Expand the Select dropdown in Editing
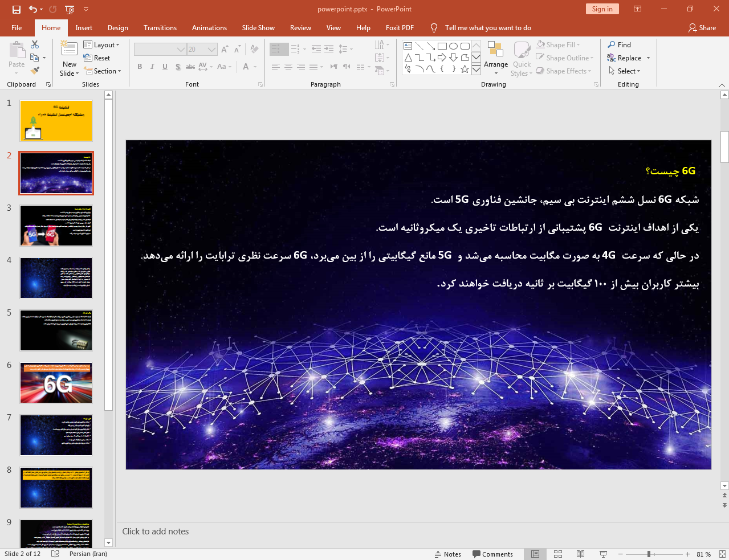 click(625, 71)
